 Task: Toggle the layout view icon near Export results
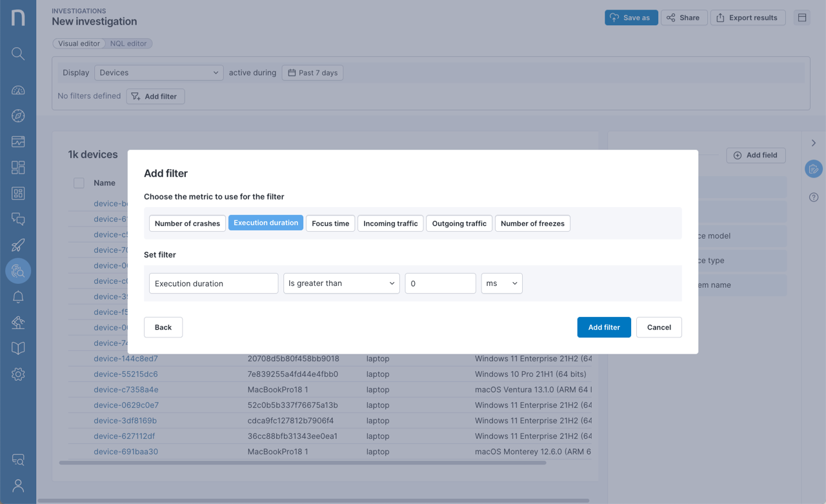click(801, 17)
